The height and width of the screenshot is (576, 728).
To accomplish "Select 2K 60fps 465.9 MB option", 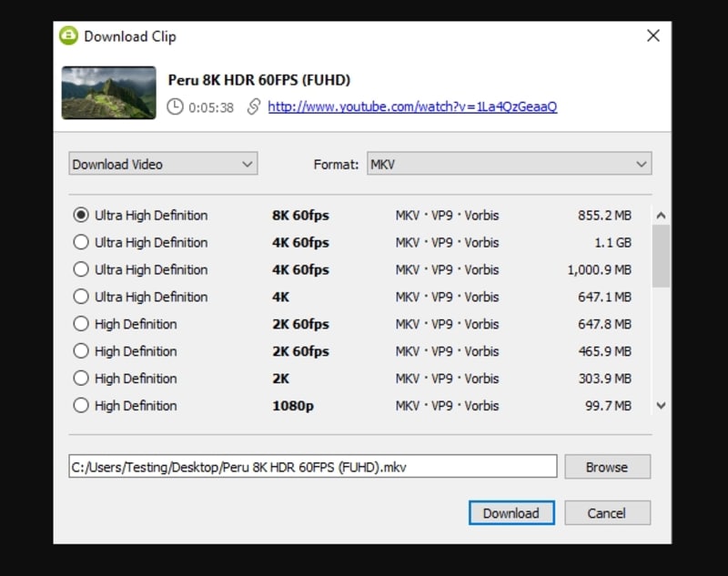I will 81,351.
